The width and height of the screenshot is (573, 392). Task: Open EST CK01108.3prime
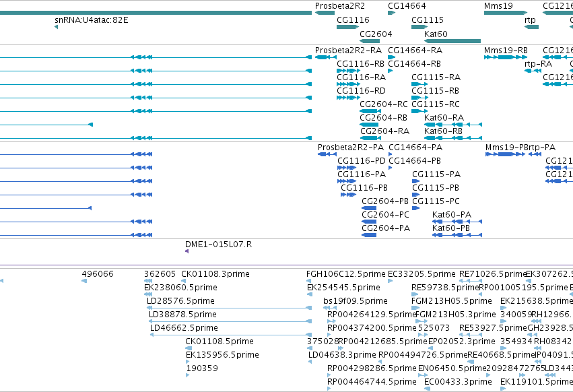tap(215, 274)
